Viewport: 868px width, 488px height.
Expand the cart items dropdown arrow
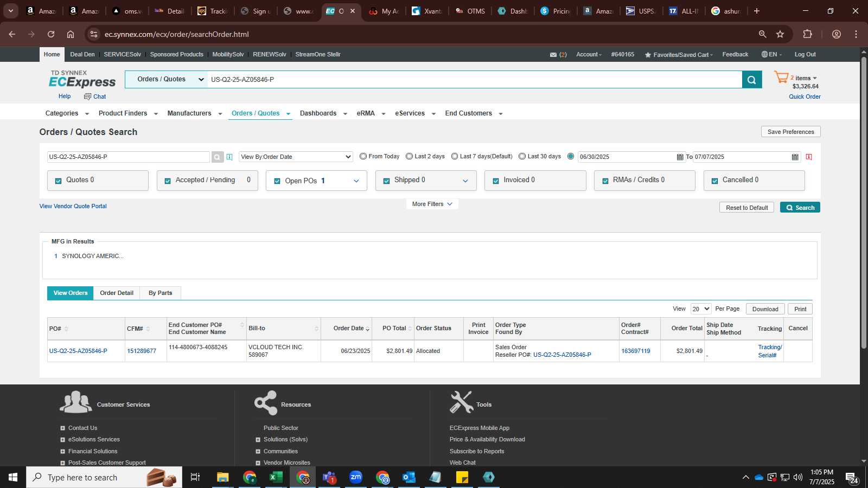[815, 79]
